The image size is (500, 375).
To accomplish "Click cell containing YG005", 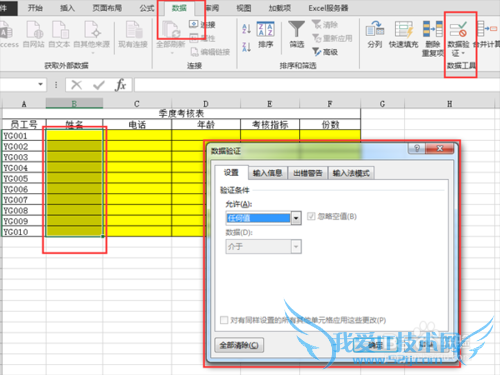I will pyautogui.click(x=24, y=178).
